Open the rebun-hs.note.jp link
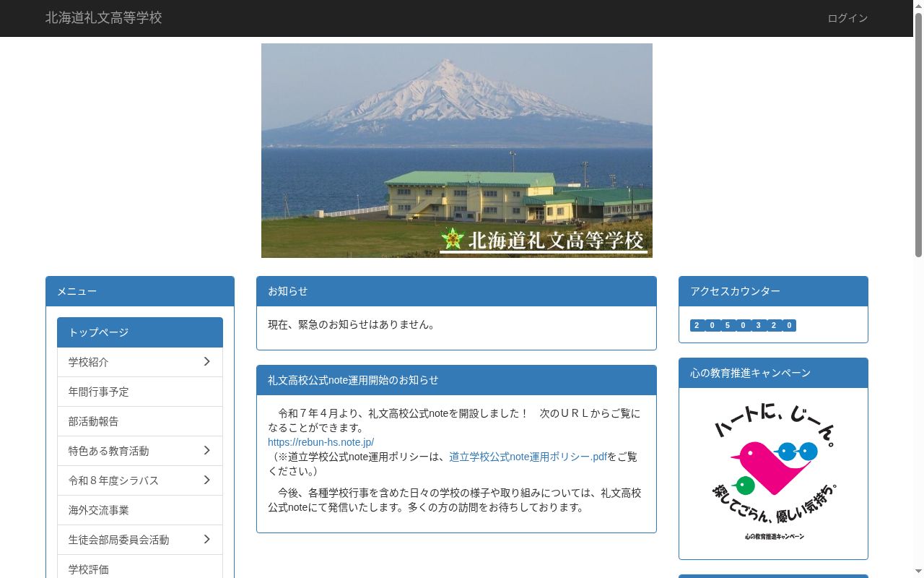The height and width of the screenshot is (578, 924). (x=321, y=442)
